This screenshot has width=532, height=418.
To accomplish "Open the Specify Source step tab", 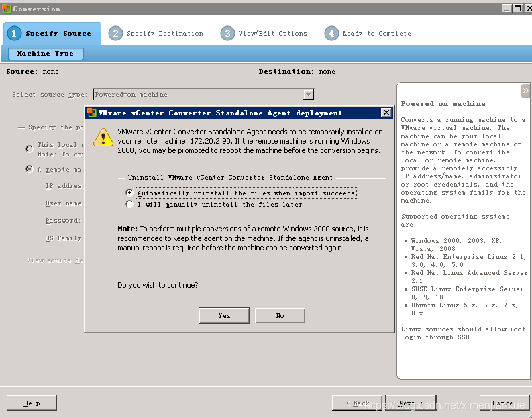I will pos(52,34).
